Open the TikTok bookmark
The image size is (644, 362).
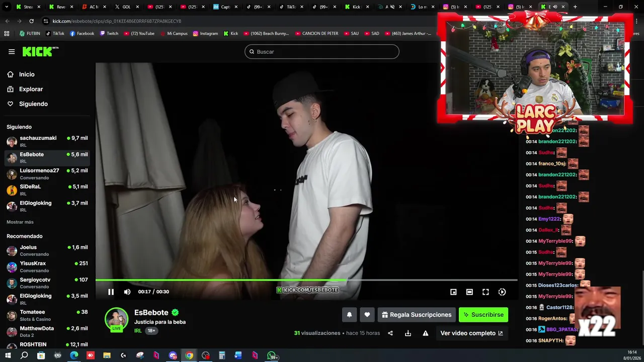point(55,33)
